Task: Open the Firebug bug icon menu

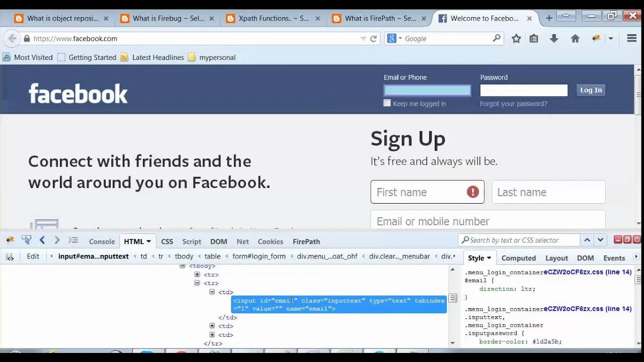Action: tap(10, 240)
